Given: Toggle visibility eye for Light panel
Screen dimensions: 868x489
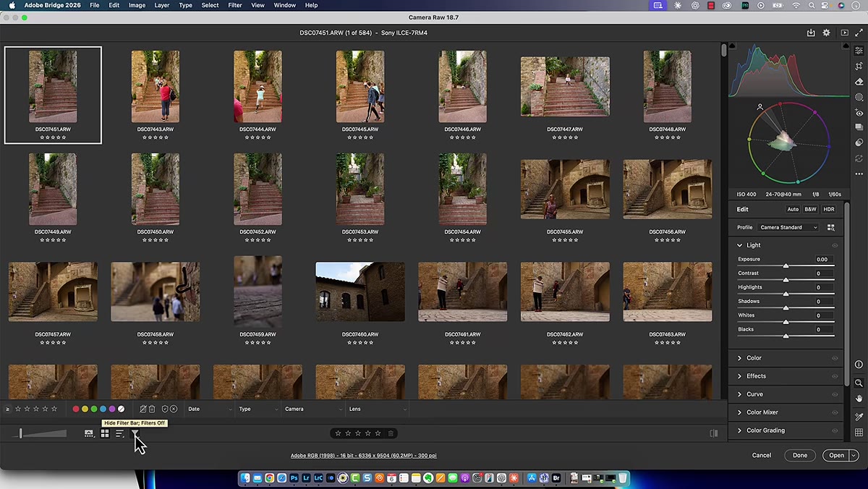Looking at the screenshot, I should 835,245.
